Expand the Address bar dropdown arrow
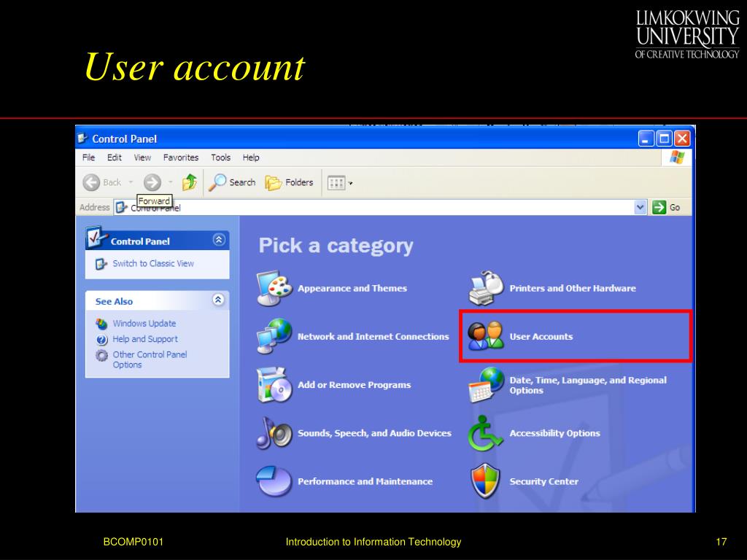 [640, 207]
